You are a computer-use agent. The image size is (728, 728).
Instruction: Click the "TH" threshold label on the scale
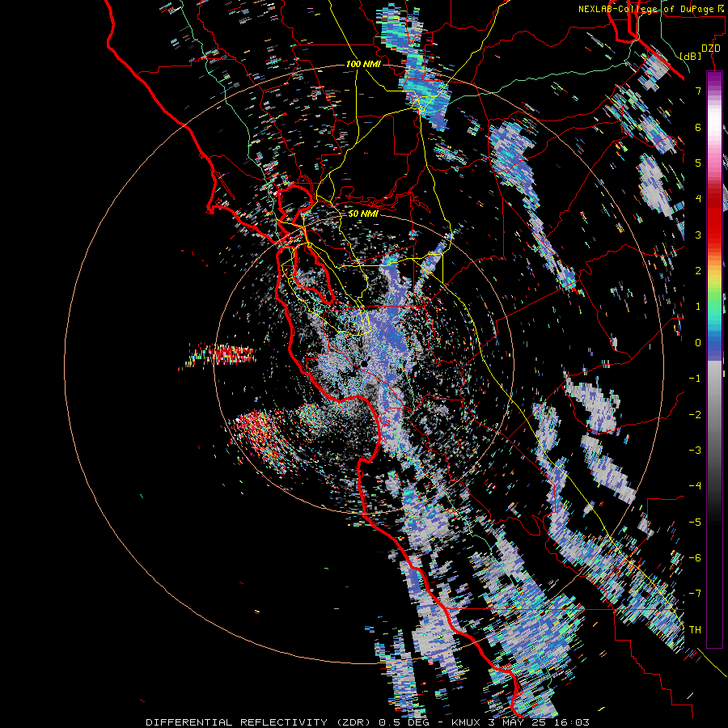click(x=695, y=630)
